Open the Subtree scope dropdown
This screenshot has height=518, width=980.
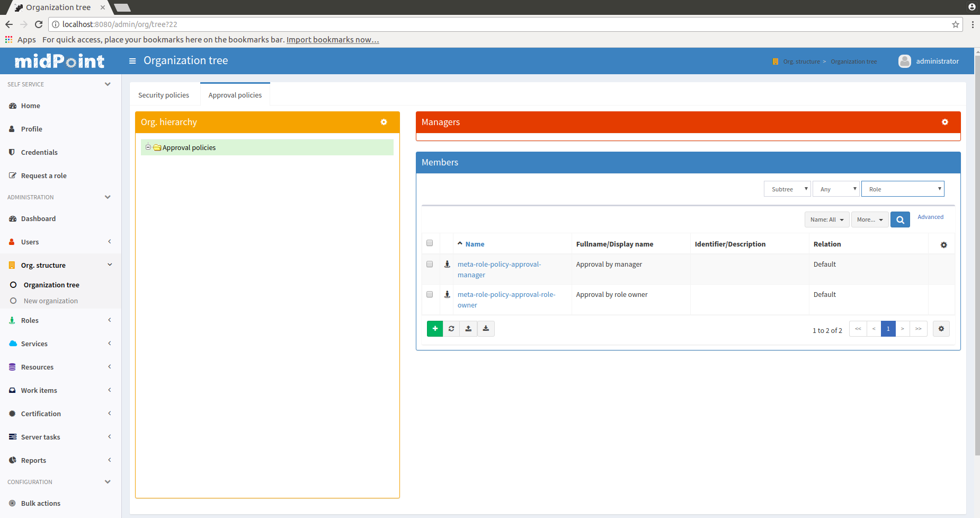coord(787,189)
